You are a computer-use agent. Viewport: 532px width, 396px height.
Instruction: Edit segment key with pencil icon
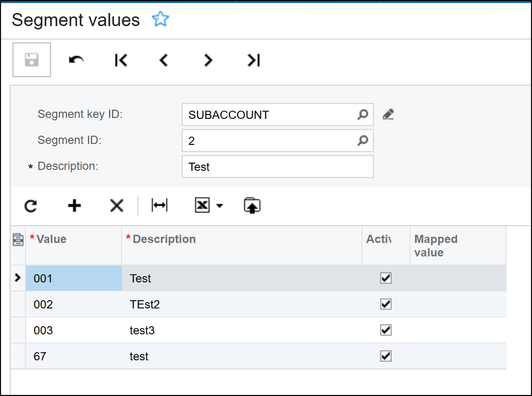tap(388, 115)
